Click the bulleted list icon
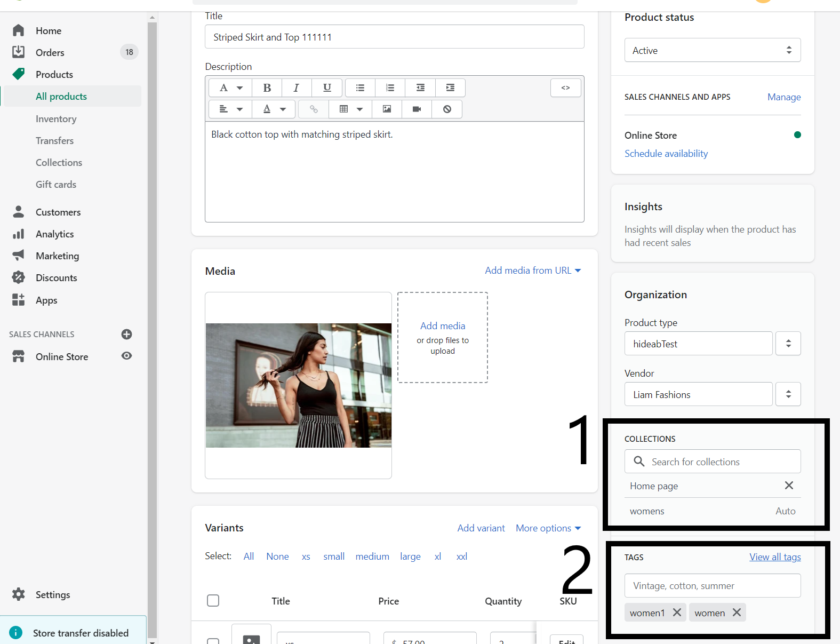840x644 pixels. tap(360, 88)
